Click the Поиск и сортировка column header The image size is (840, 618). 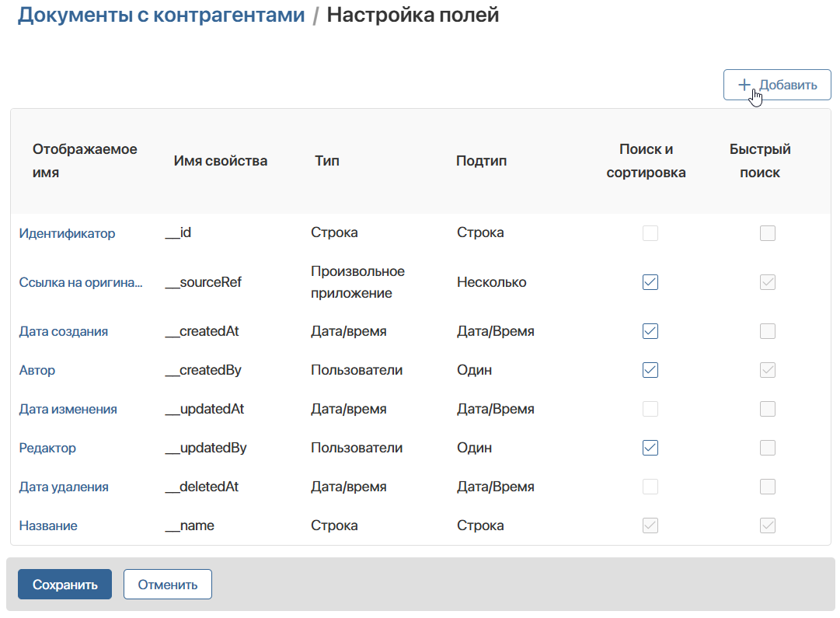(x=646, y=161)
